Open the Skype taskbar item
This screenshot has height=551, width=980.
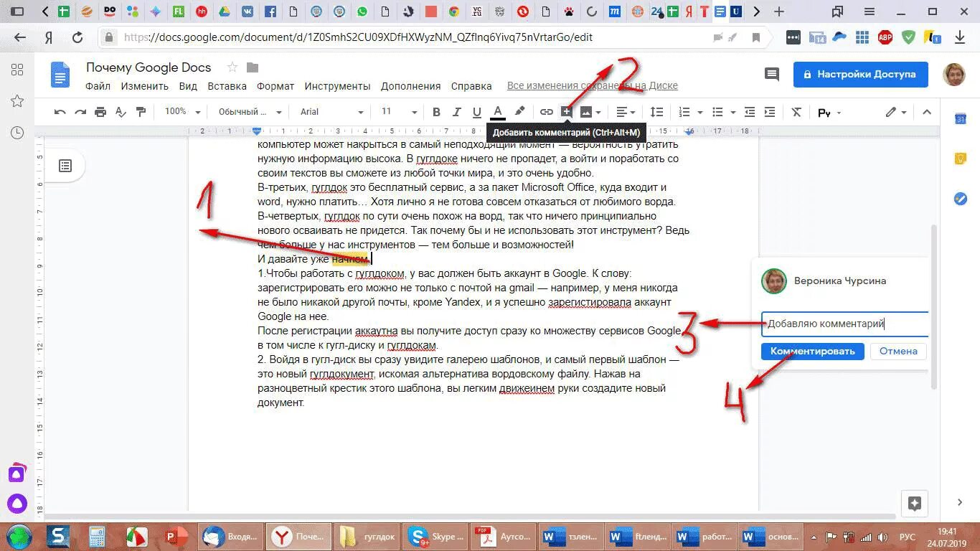click(x=437, y=537)
